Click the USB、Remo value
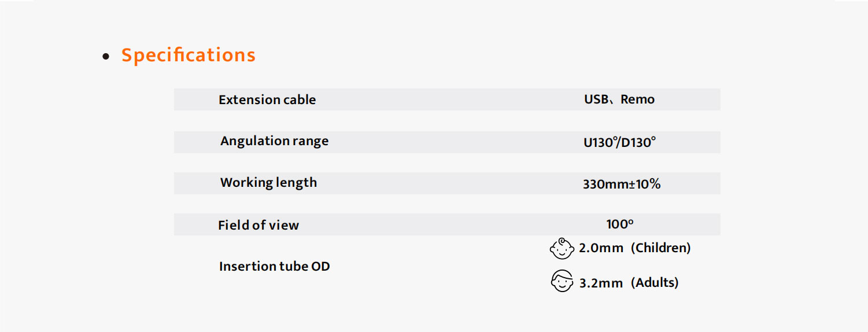The width and height of the screenshot is (868, 332). [619, 99]
